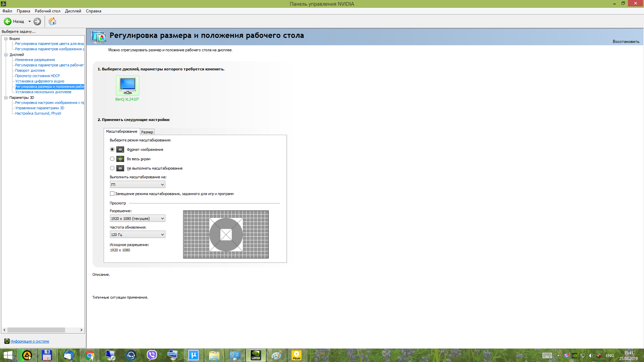The image size is (644, 362).
Task: Open Viber from the taskbar
Action: 152,355
